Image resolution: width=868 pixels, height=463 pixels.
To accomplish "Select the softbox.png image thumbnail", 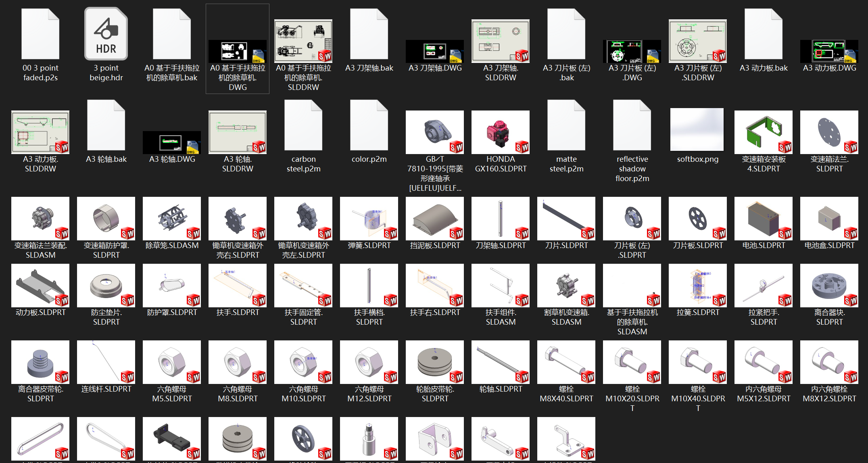I will 697,130.
